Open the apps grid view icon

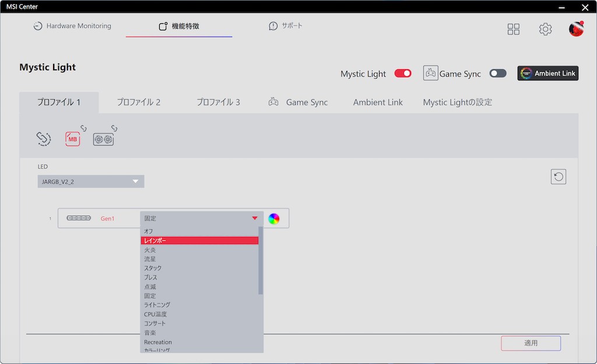click(x=513, y=29)
